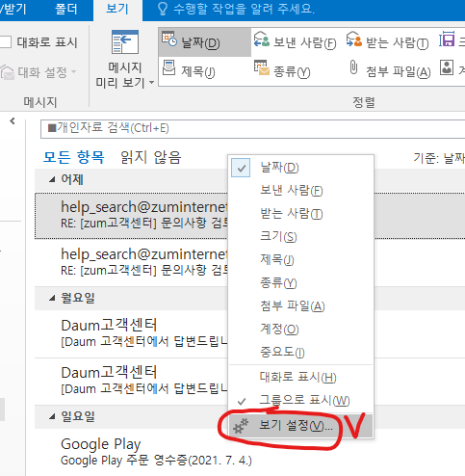Sort by 종류(Y) label in ribbon
Screen dimensions: 465x476
[x=292, y=71]
